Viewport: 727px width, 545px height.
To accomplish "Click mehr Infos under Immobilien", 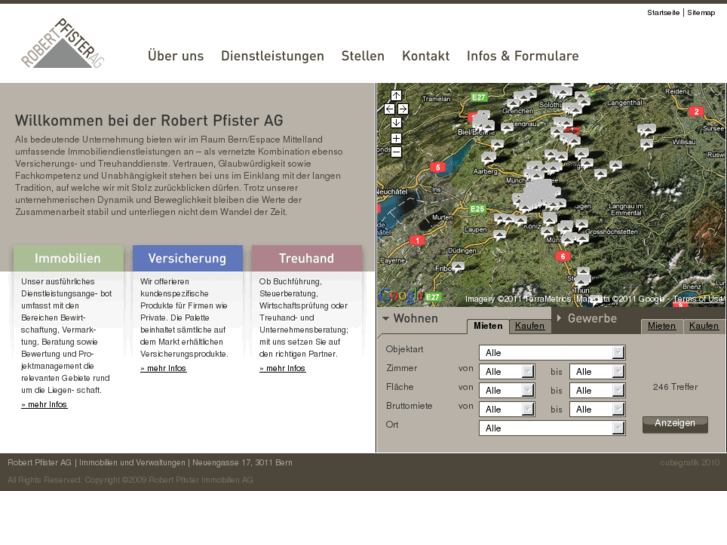I will 45,404.
